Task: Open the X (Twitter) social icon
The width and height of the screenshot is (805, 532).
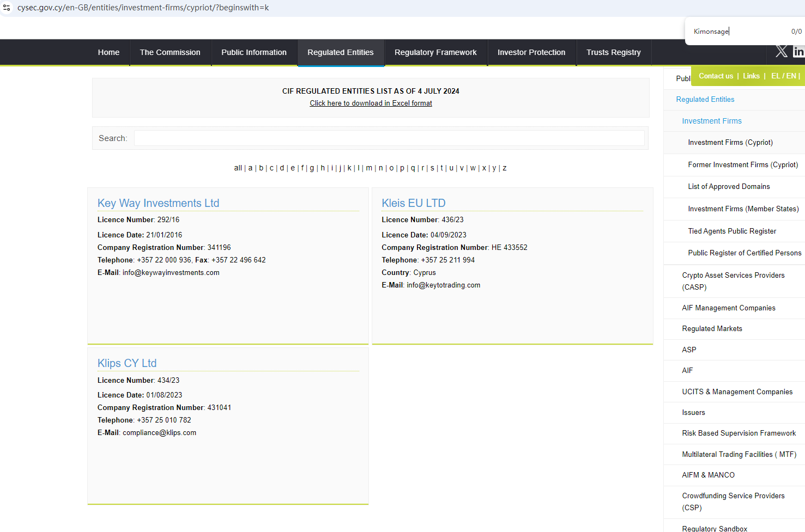Action: [x=782, y=51]
